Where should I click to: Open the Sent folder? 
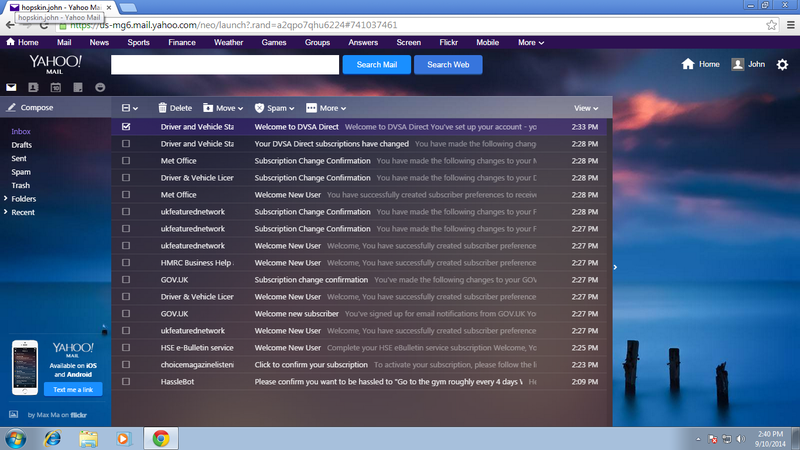coord(19,159)
